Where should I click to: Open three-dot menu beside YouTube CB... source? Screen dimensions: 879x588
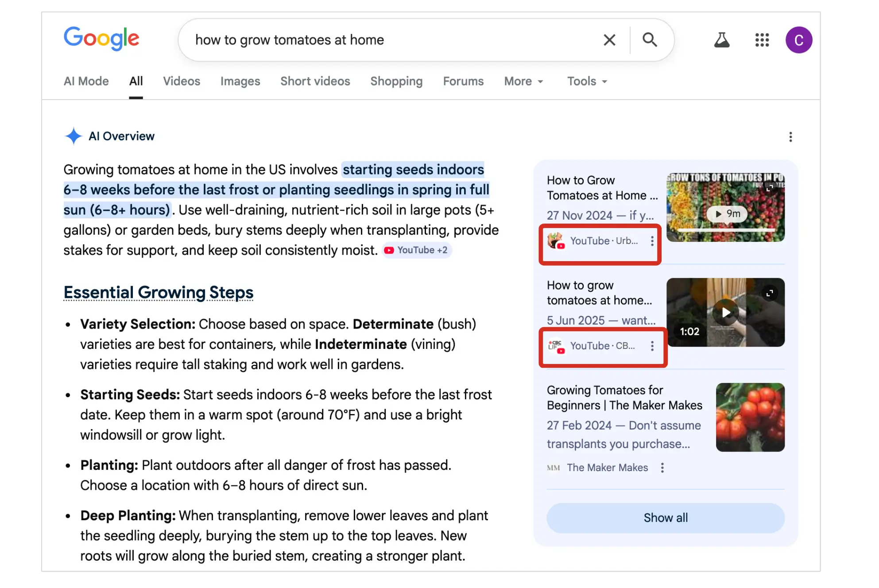pos(652,346)
